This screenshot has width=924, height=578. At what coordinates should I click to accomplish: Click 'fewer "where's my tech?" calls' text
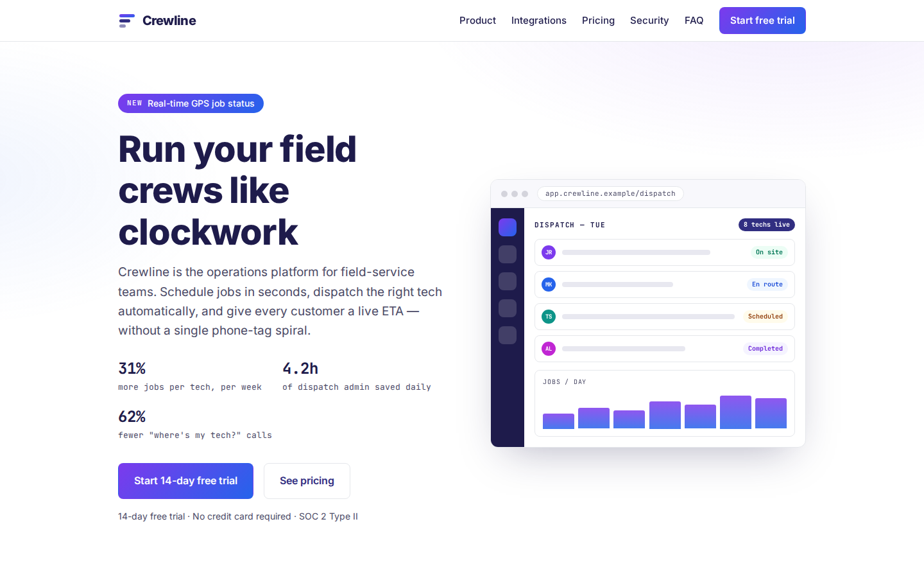195,435
